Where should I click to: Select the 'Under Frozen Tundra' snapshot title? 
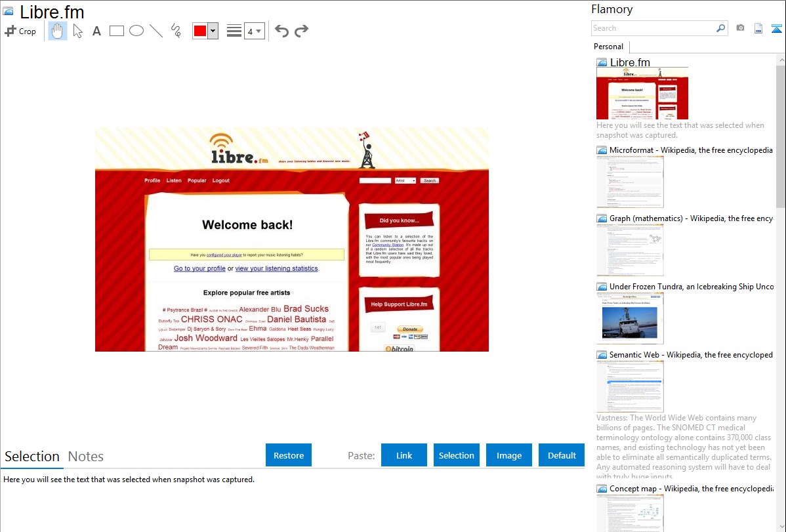pyautogui.click(x=692, y=286)
